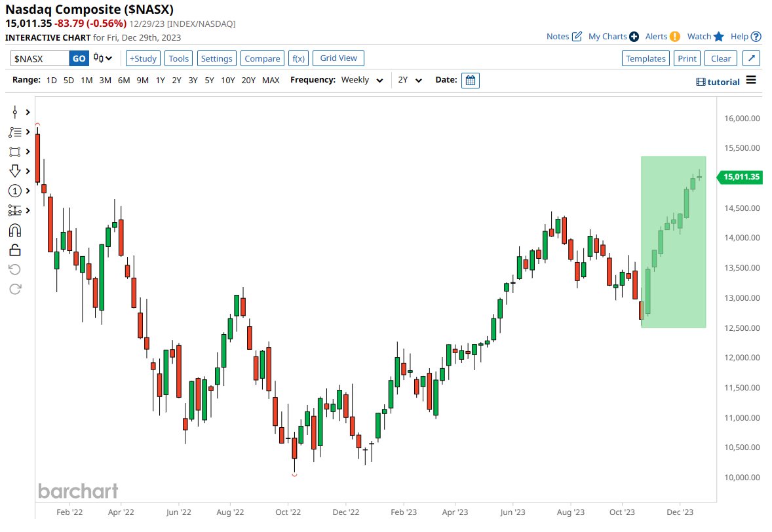Viewport: 772px width, 532px height.
Task: Expand chart to full screen
Action: pyautogui.click(x=751, y=58)
